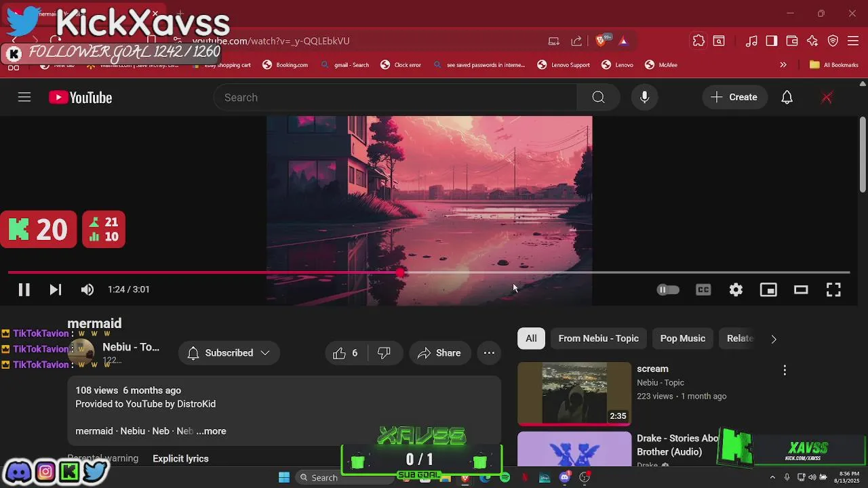
Task: Show hidden bookmarks with double chevron
Action: (x=783, y=65)
